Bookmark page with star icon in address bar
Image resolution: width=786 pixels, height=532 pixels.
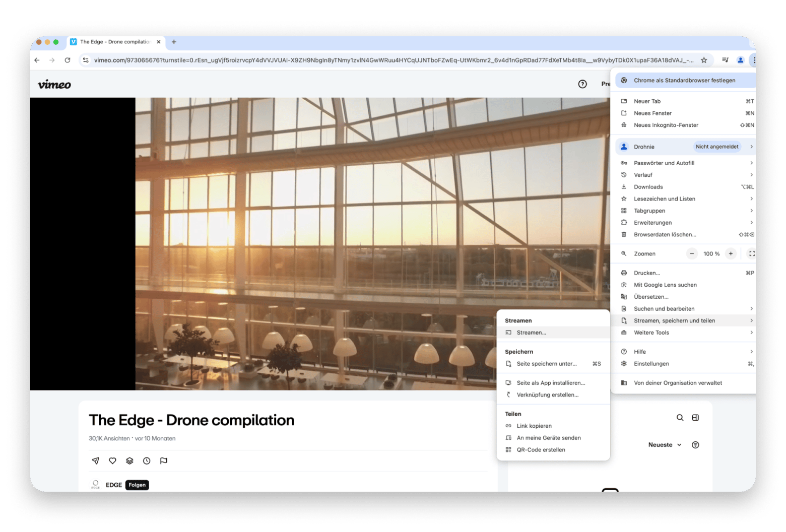click(x=704, y=60)
